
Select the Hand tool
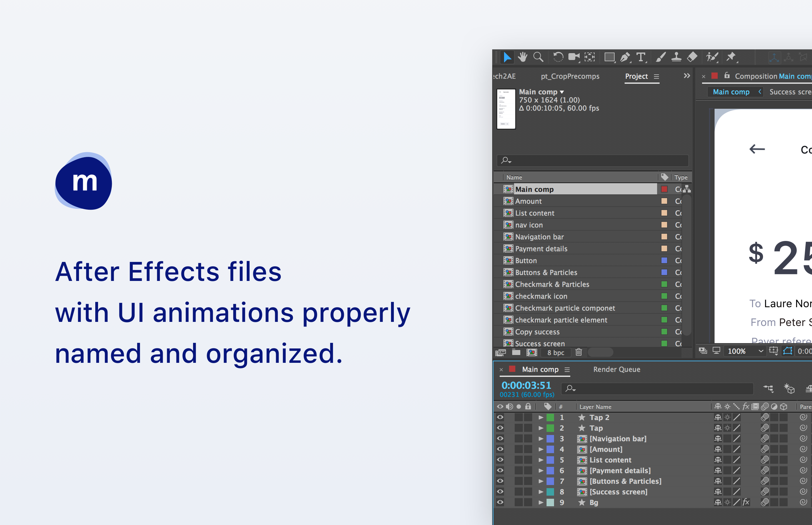(522, 57)
